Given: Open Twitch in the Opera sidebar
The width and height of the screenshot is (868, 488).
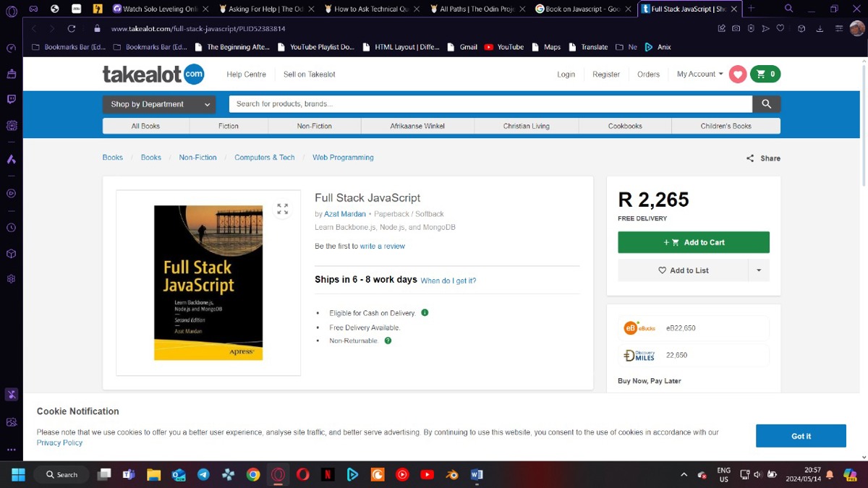Looking at the screenshot, I should click(11, 99).
